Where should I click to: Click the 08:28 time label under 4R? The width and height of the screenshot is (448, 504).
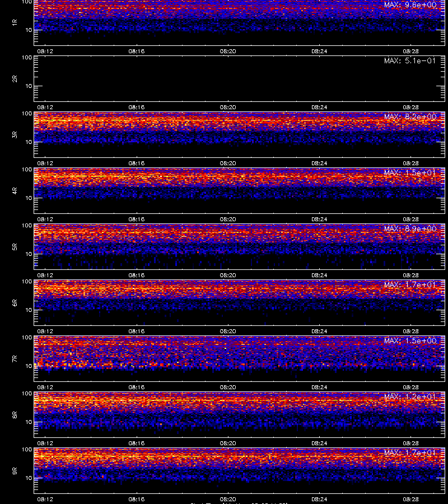[410, 219]
